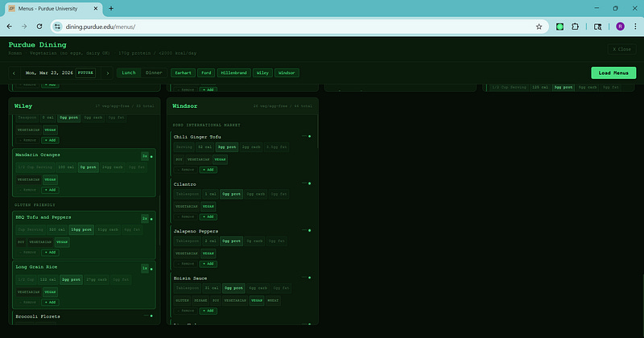Screen dimensions: 644x338
Task: Toggle the Earhart dining hall filter
Action: (183, 72)
